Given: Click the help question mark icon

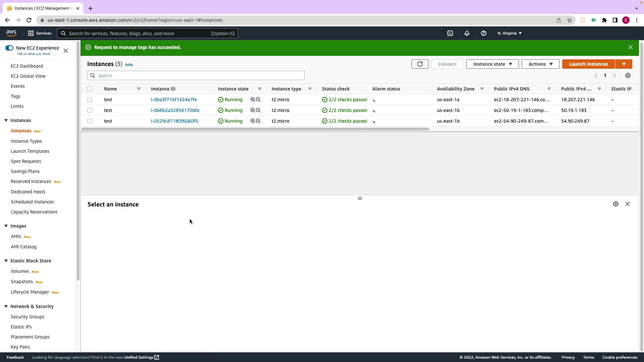Looking at the screenshot, I should (x=483, y=33).
